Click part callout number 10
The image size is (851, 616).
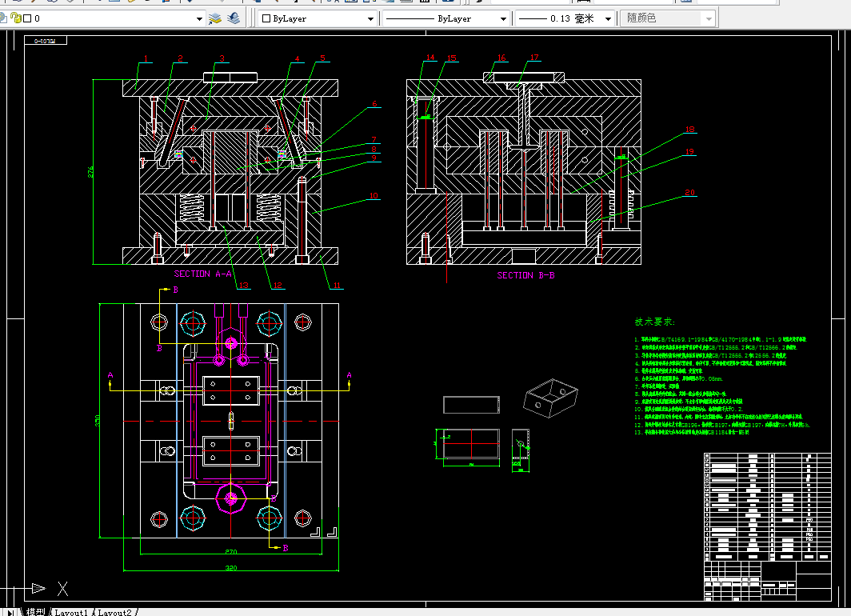pos(374,195)
